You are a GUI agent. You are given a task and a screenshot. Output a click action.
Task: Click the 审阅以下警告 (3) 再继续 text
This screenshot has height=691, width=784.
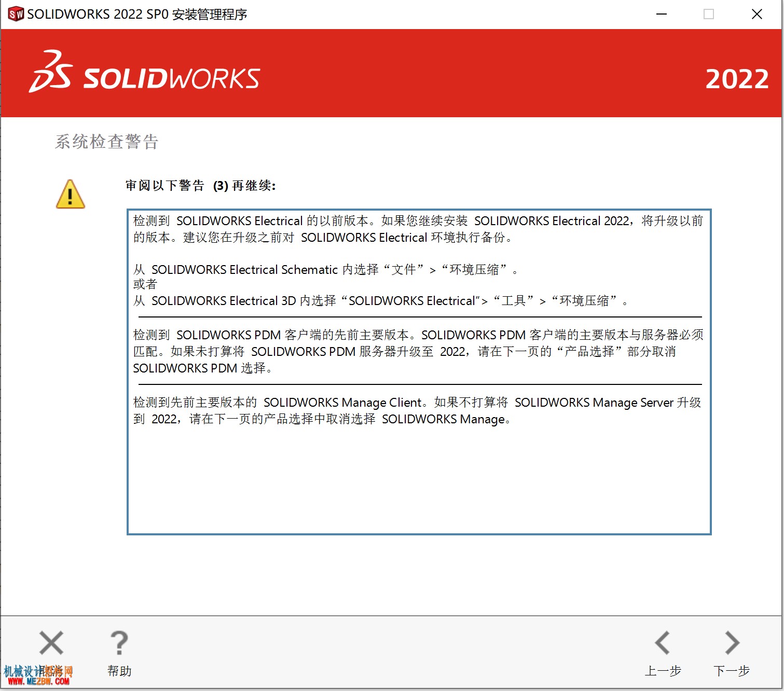click(201, 186)
